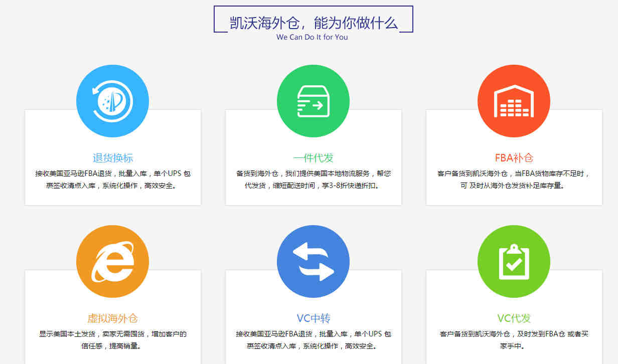The width and height of the screenshot is (618, 364).
Task: Click the orange 虚拟海外仓 browser icon
Action: 112,262
